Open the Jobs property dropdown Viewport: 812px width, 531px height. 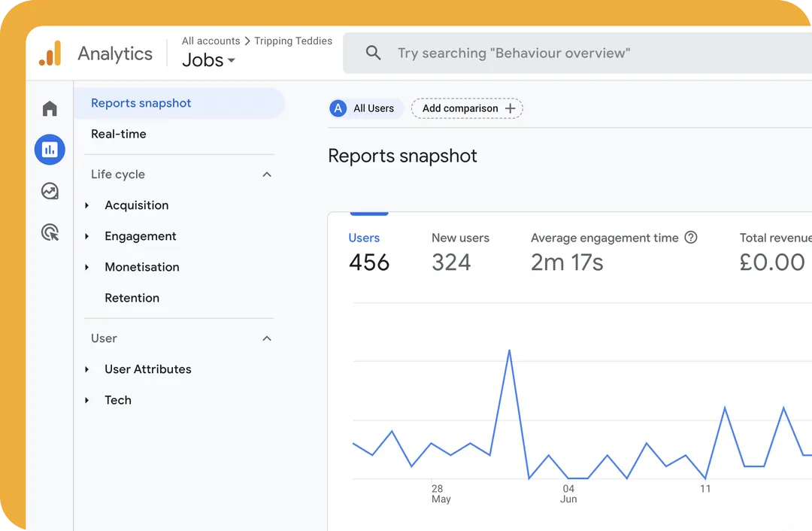click(208, 60)
